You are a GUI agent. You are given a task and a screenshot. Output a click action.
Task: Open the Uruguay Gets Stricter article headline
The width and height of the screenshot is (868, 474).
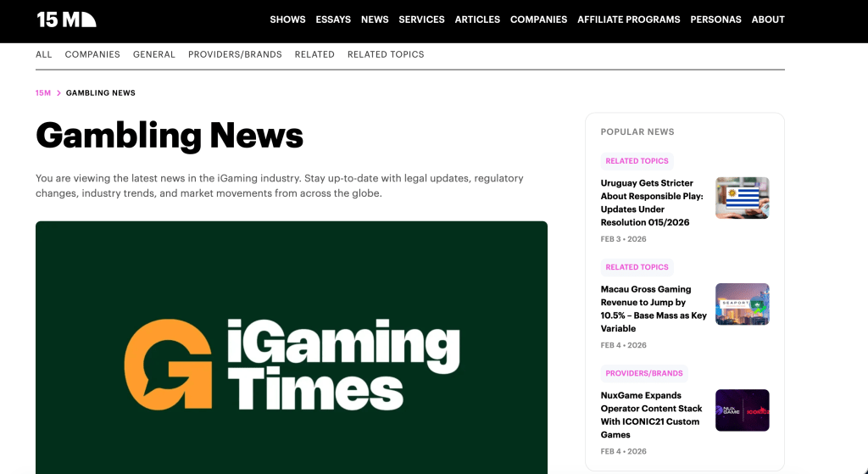click(x=652, y=203)
